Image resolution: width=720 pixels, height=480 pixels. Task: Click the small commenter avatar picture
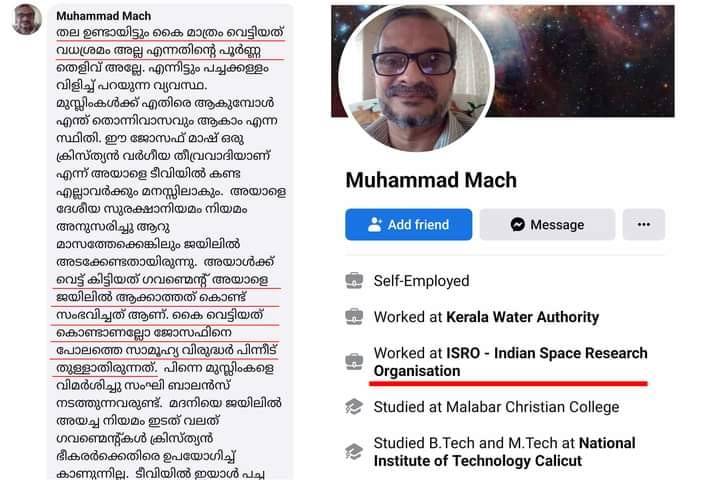click(27, 19)
